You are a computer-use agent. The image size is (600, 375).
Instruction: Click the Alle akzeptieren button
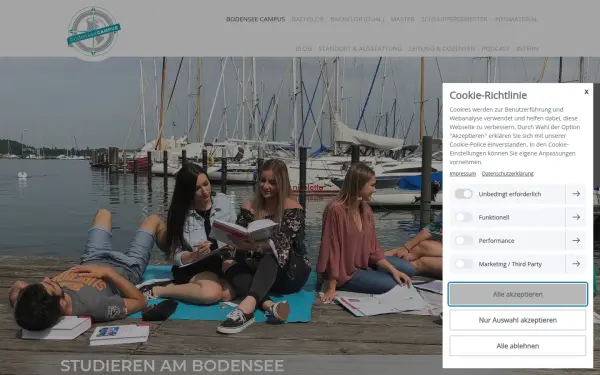coord(518,294)
